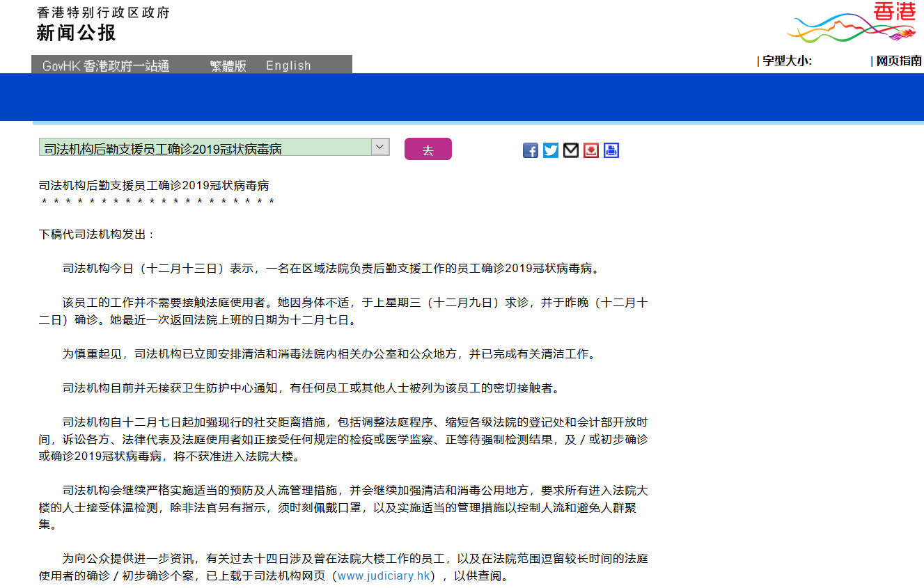Click the paragraph starting 司法机构今日（十二月十三日）表示
This screenshot has height=588, width=924.
(331, 269)
